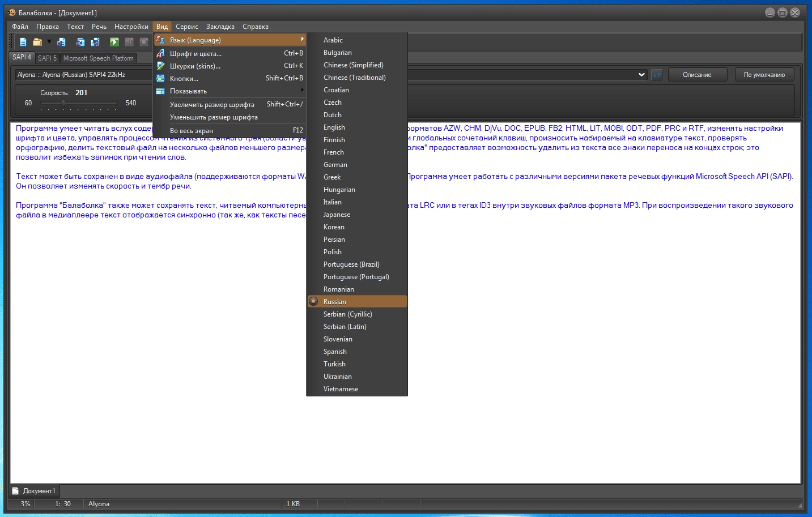The width and height of the screenshot is (812, 517).
Task: Choose Vietnamese from the language list
Action: [341, 389]
